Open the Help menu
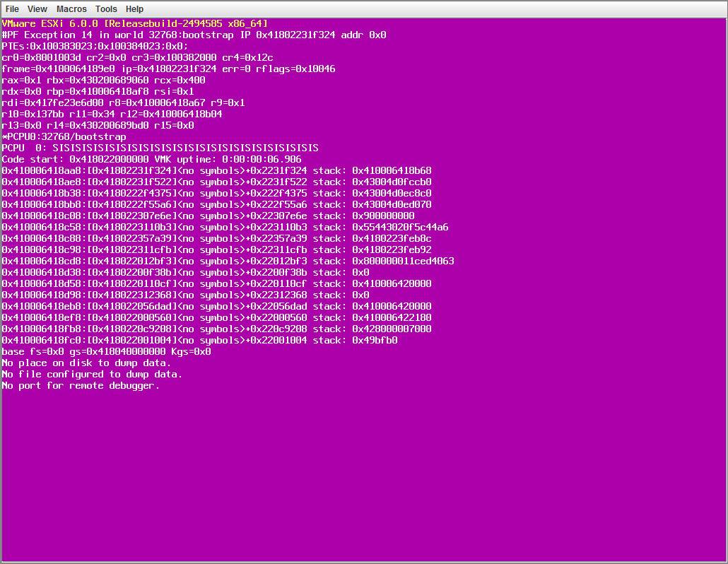Screen dimensions: 728x564 pos(134,8)
